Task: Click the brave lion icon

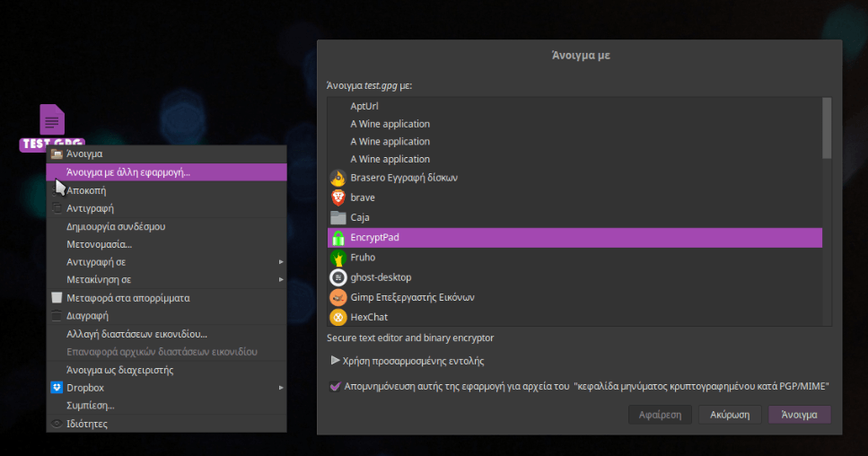Action: 338,197
